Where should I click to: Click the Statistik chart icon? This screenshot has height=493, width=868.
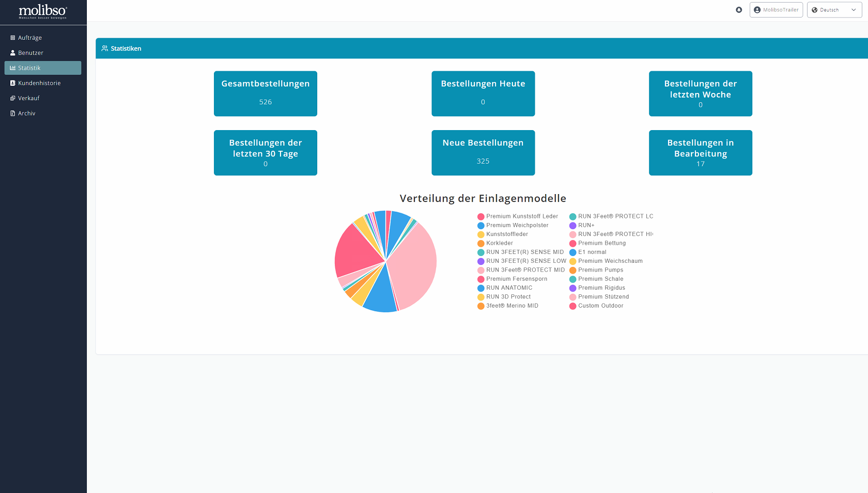point(13,68)
